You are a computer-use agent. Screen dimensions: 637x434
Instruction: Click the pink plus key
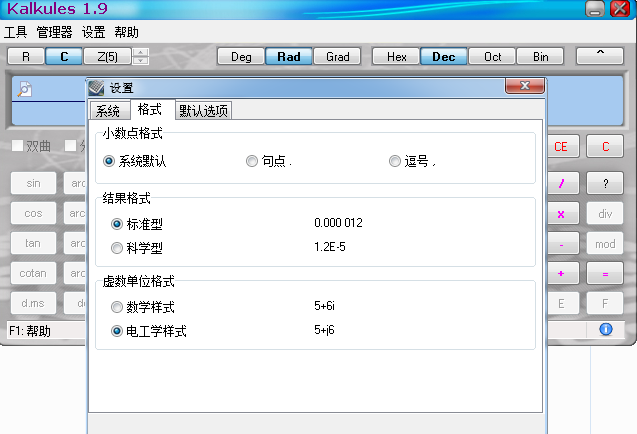coord(563,273)
